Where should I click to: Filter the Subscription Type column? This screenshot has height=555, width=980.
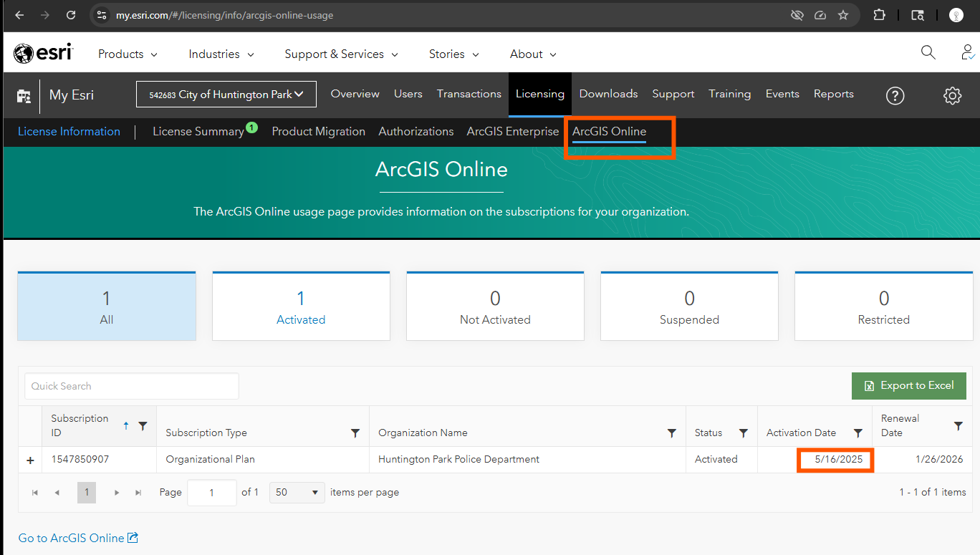click(x=355, y=433)
